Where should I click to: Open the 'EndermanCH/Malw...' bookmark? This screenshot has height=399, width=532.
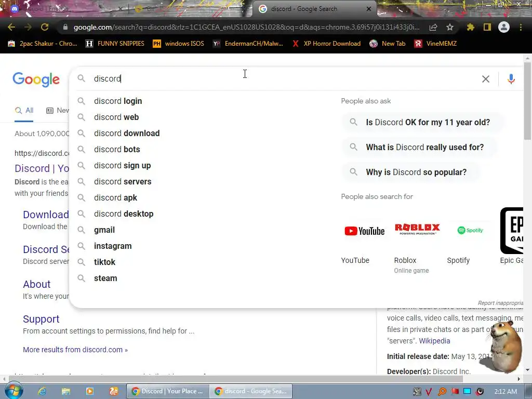(248, 44)
